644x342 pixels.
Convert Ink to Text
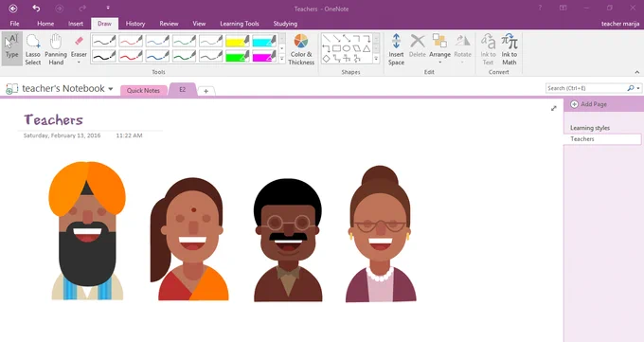(x=488, y=49)
